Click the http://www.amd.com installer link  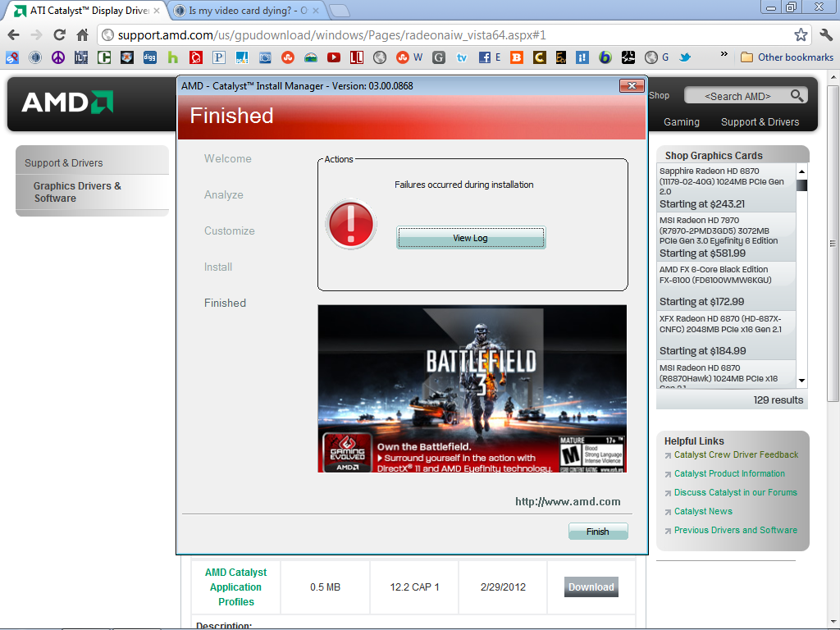coord(568,502)
